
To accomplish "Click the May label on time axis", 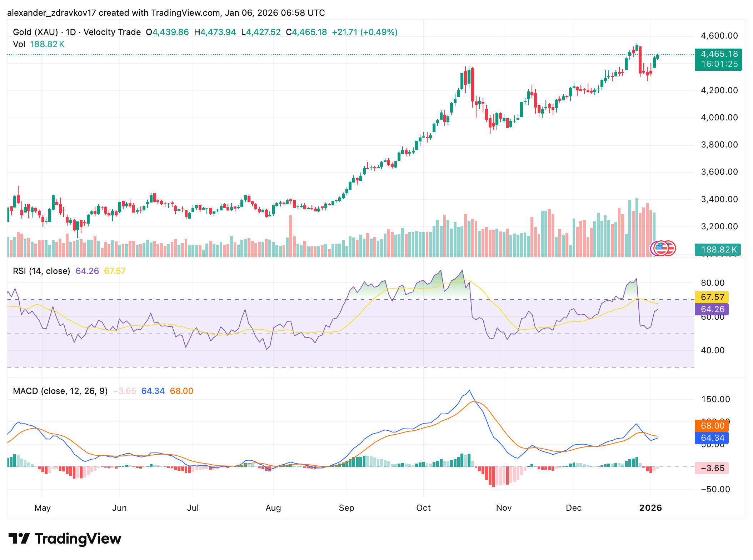I will (x=43, y=508).
